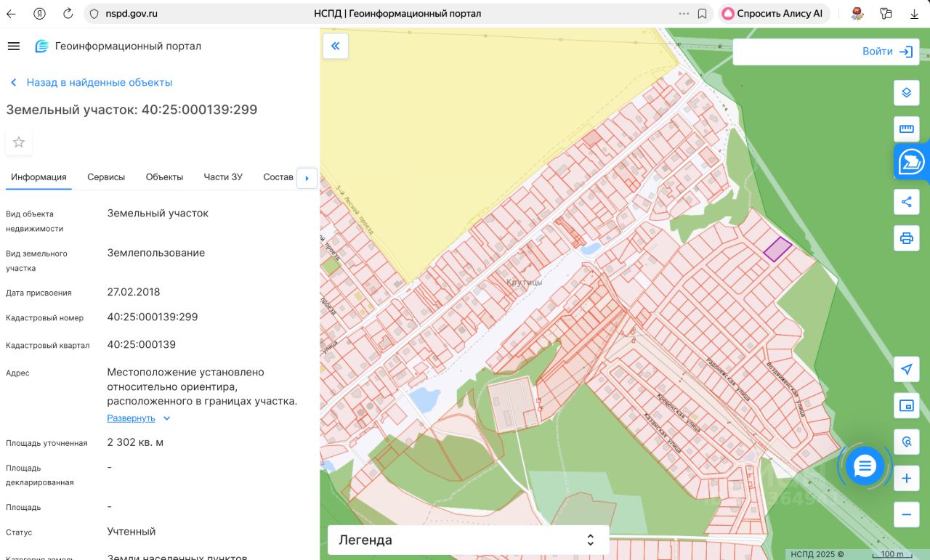Add parcel to favorites with star icon

tap(19, 142)
